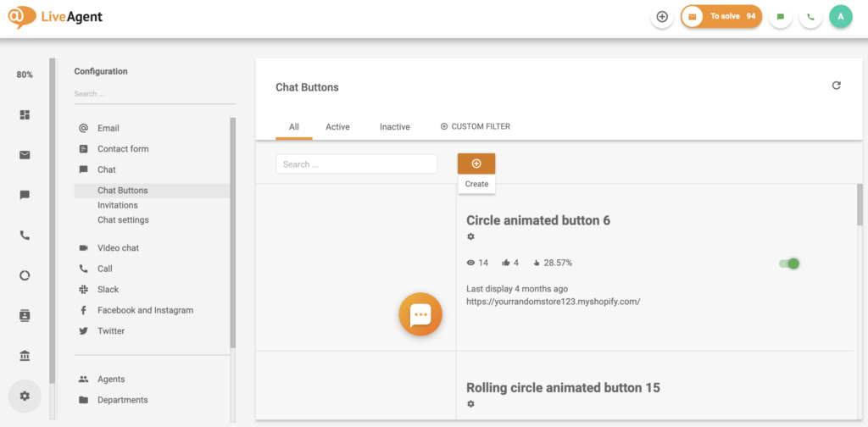Click the orange Create plus button

[476, 164]
